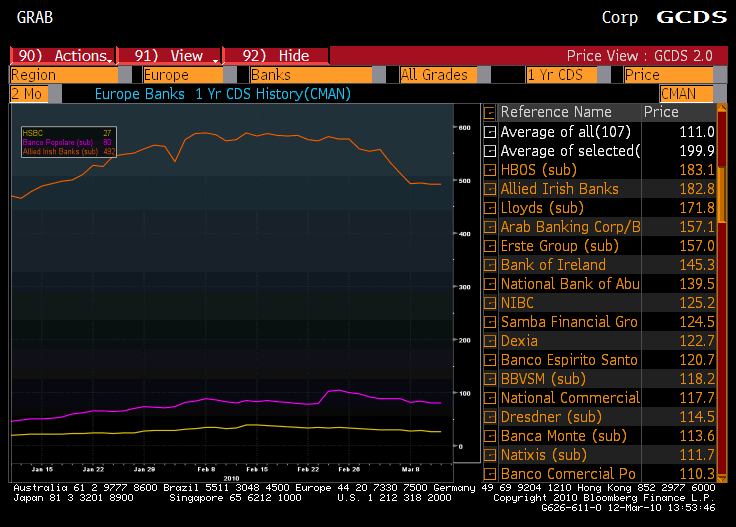Image resolution: width=736 pixels, height=527 pixels.
Task: Click the row icon next to Dexia
Action: [x=490, y=341]
